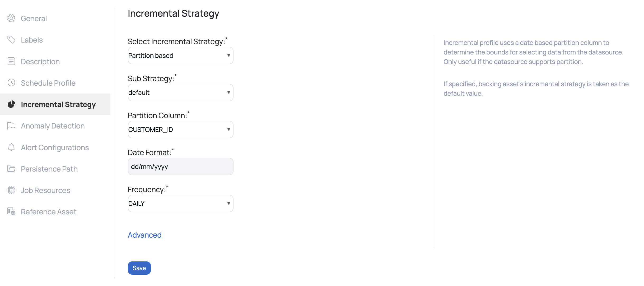Open the Advanced options link
The height and width of the screenshot is (286, 644).
pos(144,235)
